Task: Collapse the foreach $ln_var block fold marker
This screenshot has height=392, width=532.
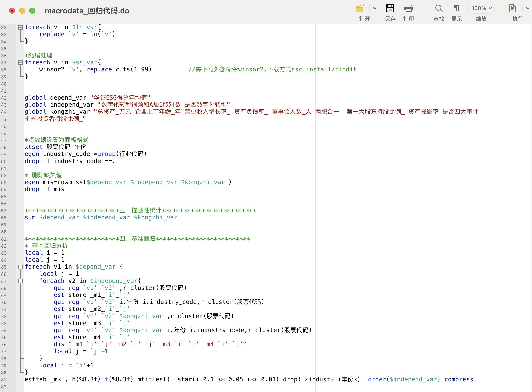Action: click(x=20, y=27)
